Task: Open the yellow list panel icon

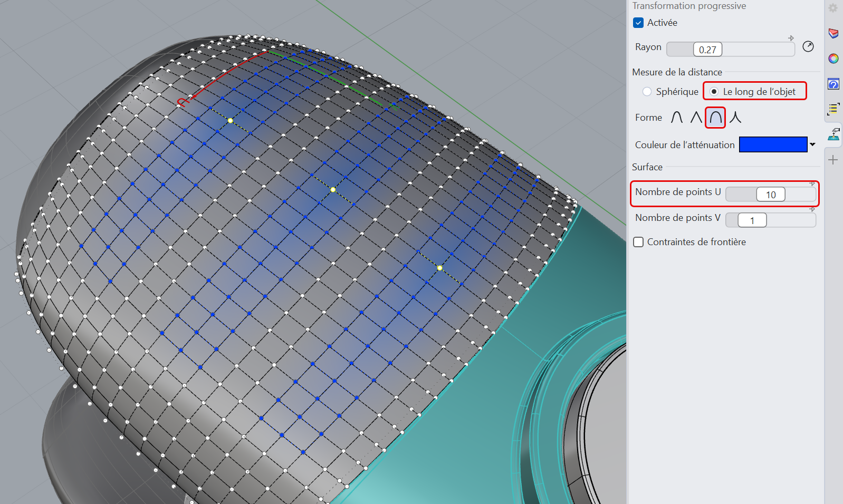Action: click(x=834, y=109)
